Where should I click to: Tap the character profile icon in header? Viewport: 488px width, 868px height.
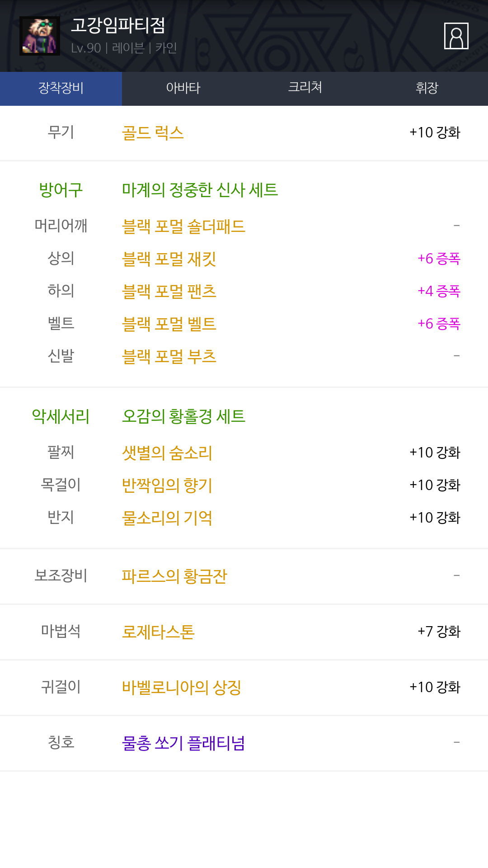[456, 36]
